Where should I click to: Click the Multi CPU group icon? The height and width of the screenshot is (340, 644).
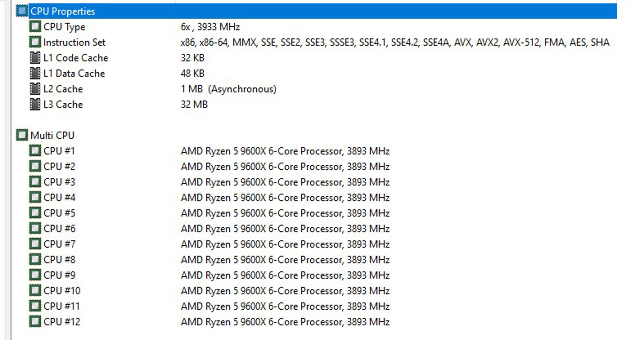pos(22,135)
